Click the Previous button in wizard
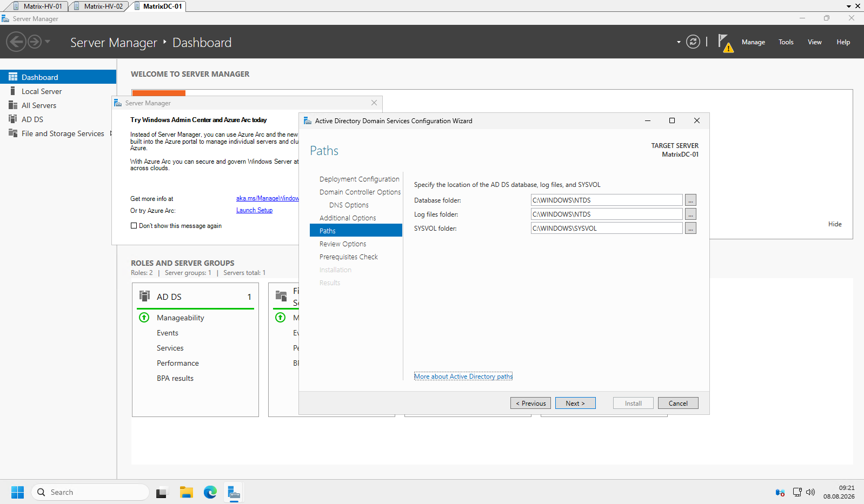This screenshot has height=504, width=864. click(x=530, y=403)
